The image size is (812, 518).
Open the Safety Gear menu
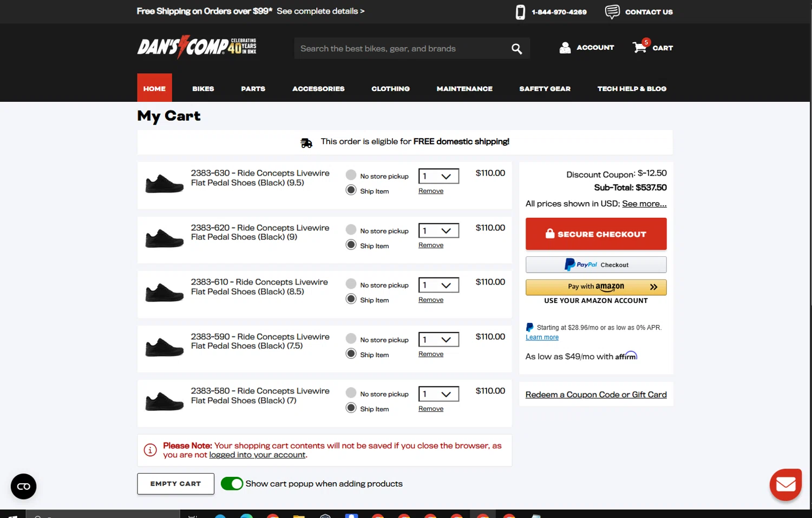pyautogui.click(x=545, y=89)
